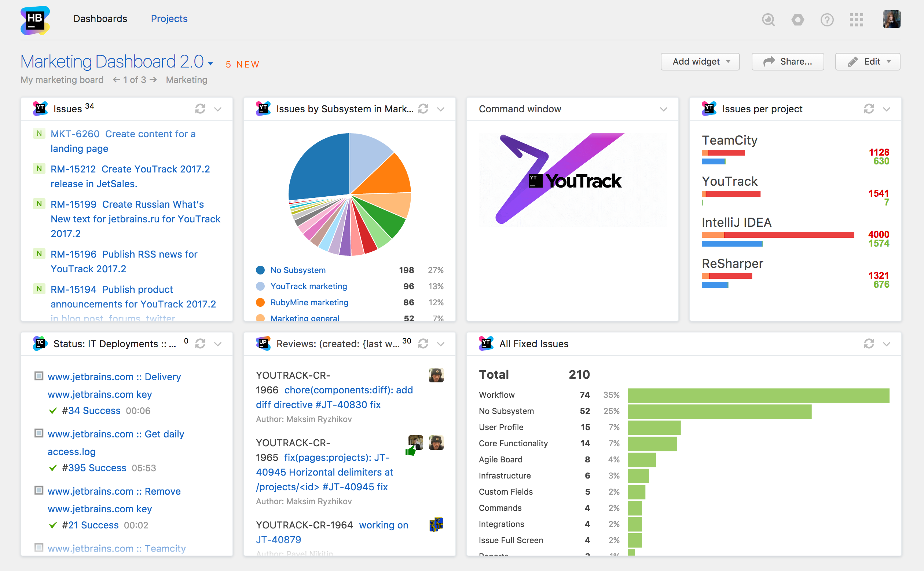Image resolution: width=924 pixels, height=571 pixels.
Task: Click the Share... button
Action: coord(788,62)
